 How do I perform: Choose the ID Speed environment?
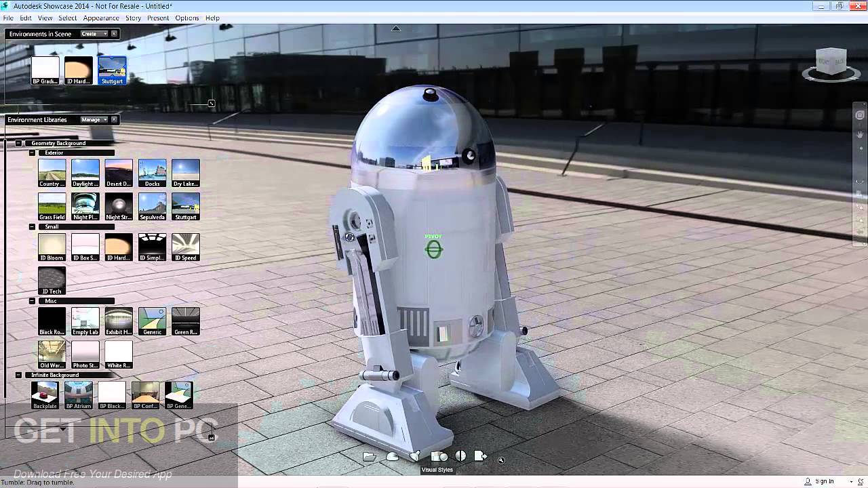(186, 247)
